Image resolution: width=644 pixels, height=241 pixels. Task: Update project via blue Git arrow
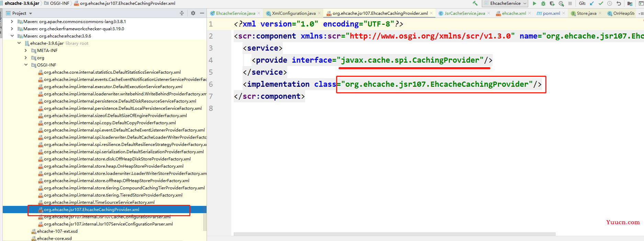[x=592, y=3]
